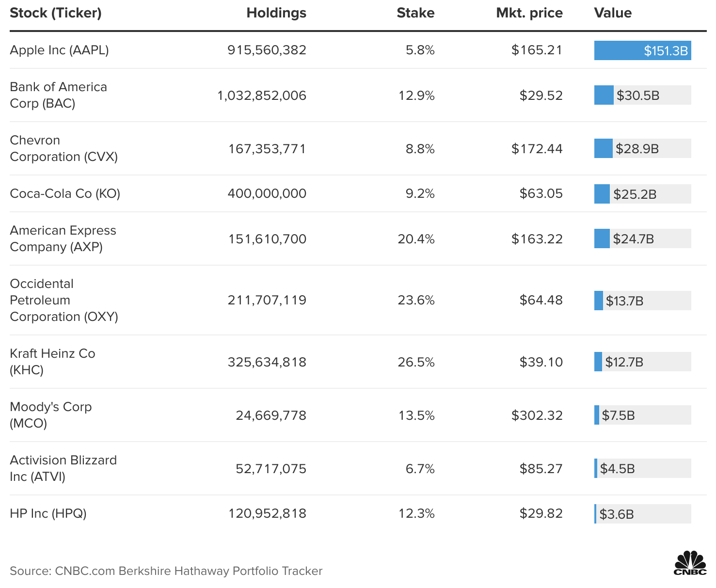Click the Bank of America Corp (BAC) label

click(x=58, y=95)
